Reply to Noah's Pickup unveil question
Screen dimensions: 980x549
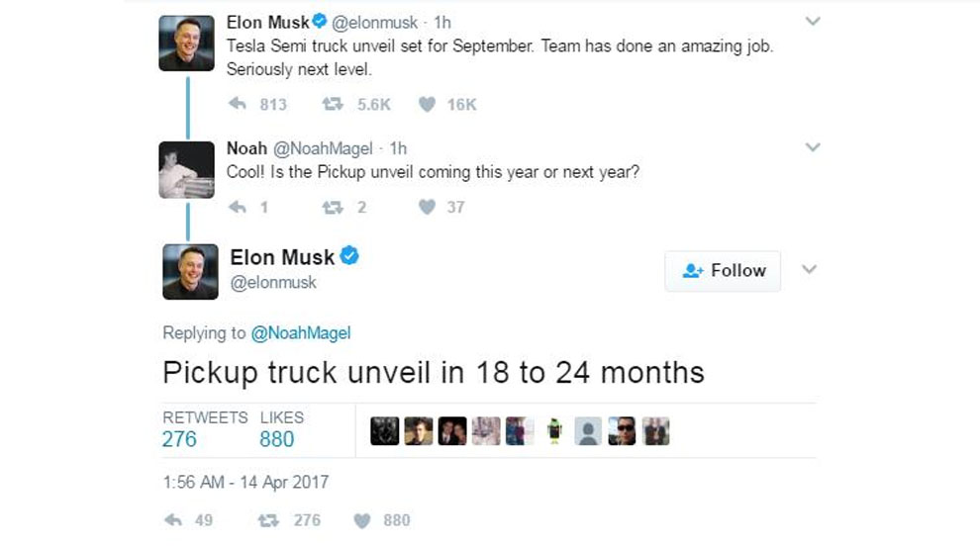pyautogui.click(x=237, y=207)
